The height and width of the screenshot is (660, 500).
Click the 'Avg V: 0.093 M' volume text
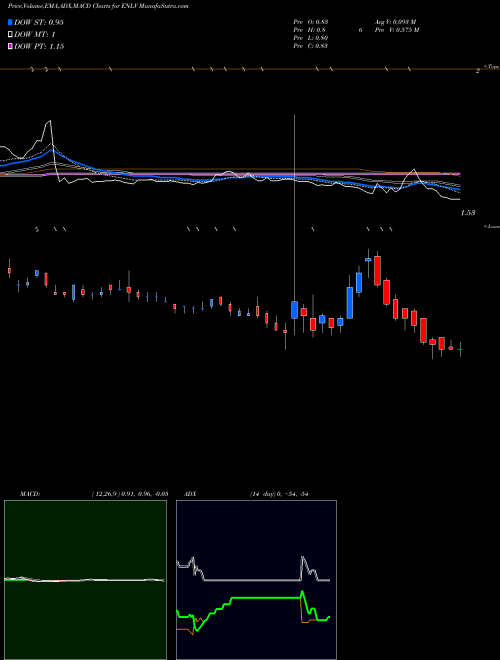(396, 21)
